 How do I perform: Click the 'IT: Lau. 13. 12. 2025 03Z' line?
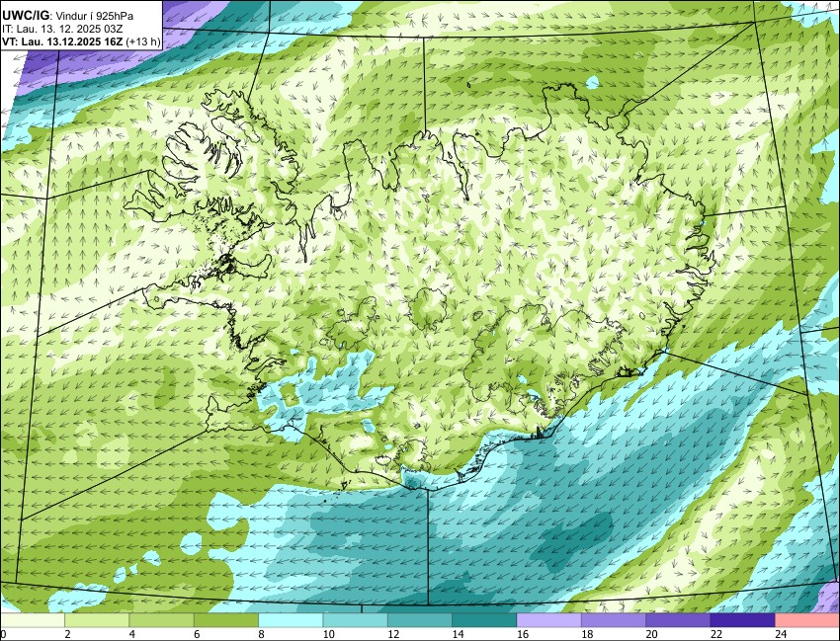pyautogui.click(x=62, y=29)
